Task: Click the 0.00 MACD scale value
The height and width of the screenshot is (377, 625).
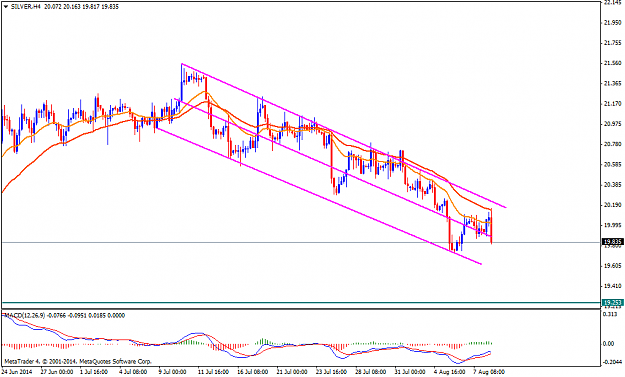Action: tap(609, 344)
